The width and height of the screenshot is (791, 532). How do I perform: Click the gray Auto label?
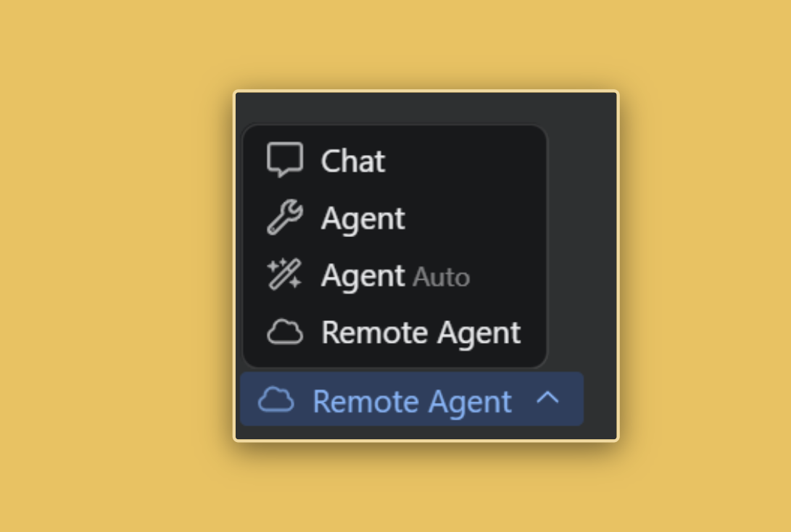(442, 278)
